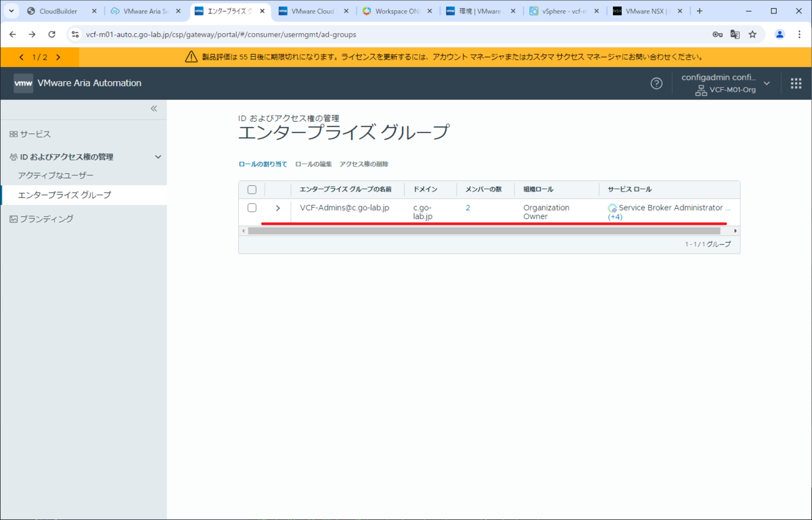The image size is (812, 520).
Task: Switch to the VMware Cloud tab
Action: tap(313, 11)
